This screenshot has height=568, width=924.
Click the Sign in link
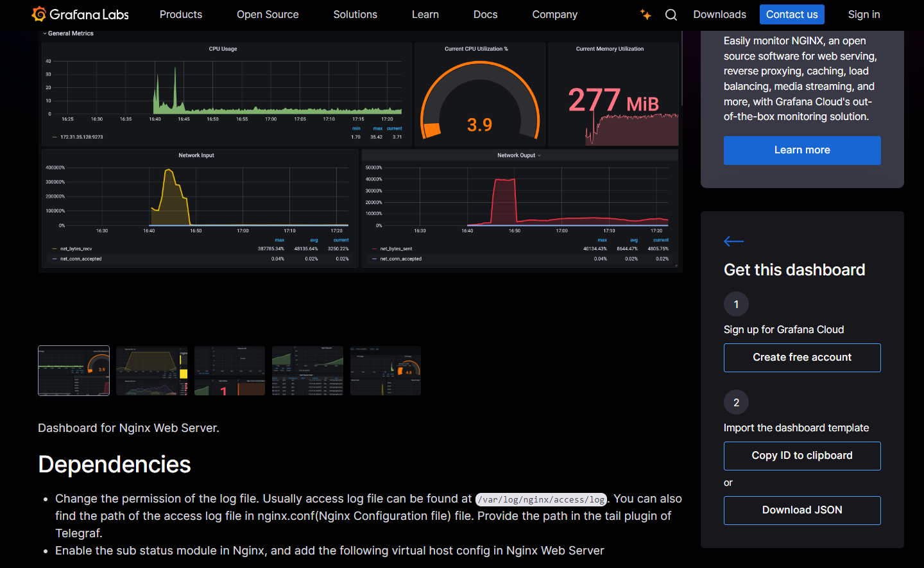[x=864, y=14]
